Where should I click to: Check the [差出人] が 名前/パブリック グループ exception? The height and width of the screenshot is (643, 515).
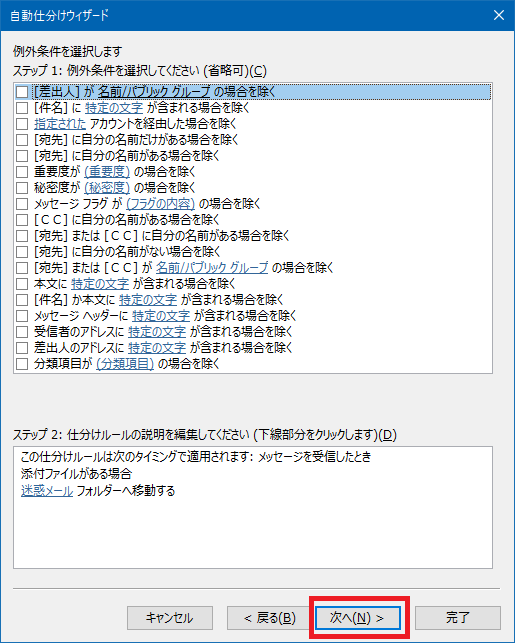[x=22, y=91]
